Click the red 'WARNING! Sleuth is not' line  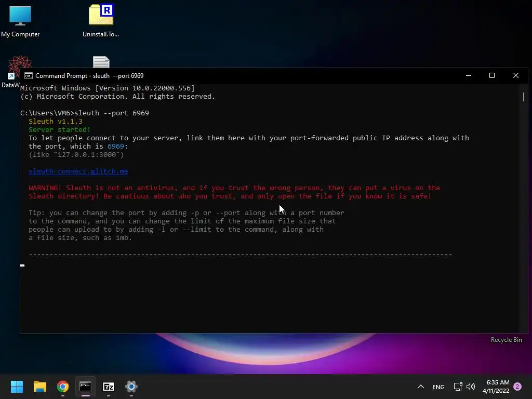click(x=234, y=188)
